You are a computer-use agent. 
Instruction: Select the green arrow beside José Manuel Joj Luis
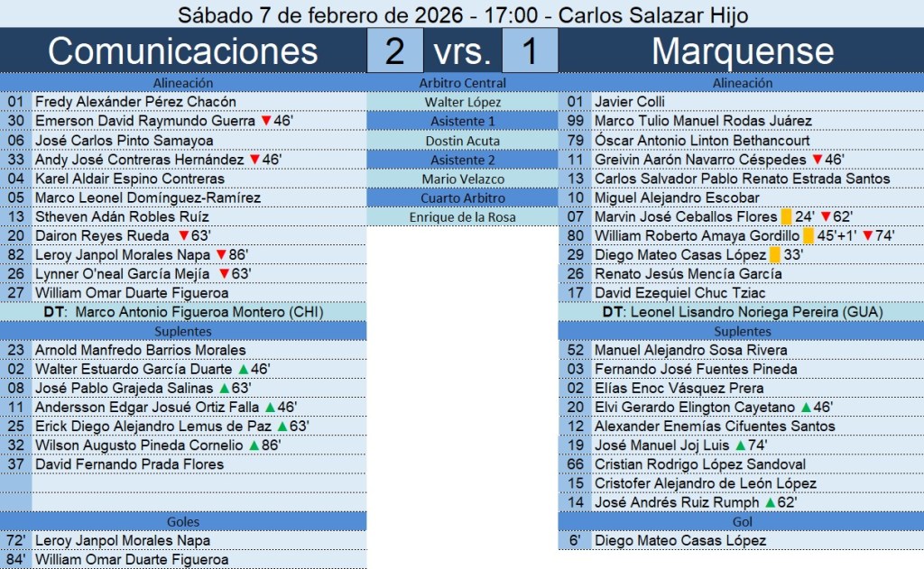(741, 445)
